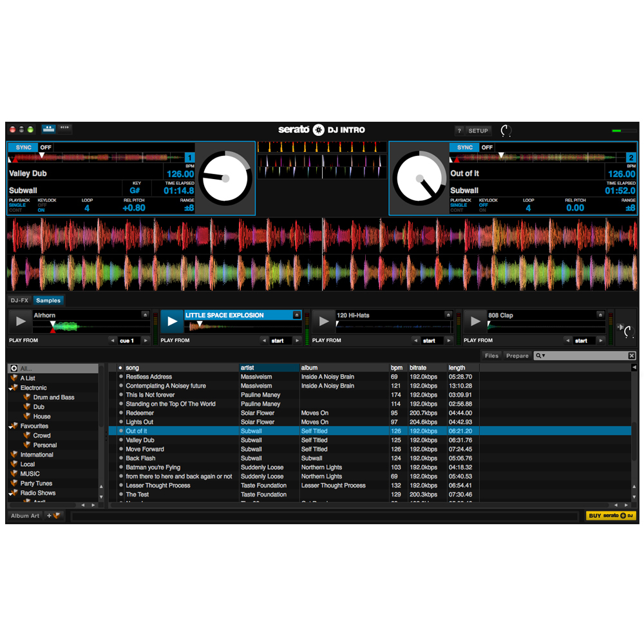This screenshot has height=644, width=644.
Task: Click next arrow beside Airhorn cue 1
Action: click(146, 341)
